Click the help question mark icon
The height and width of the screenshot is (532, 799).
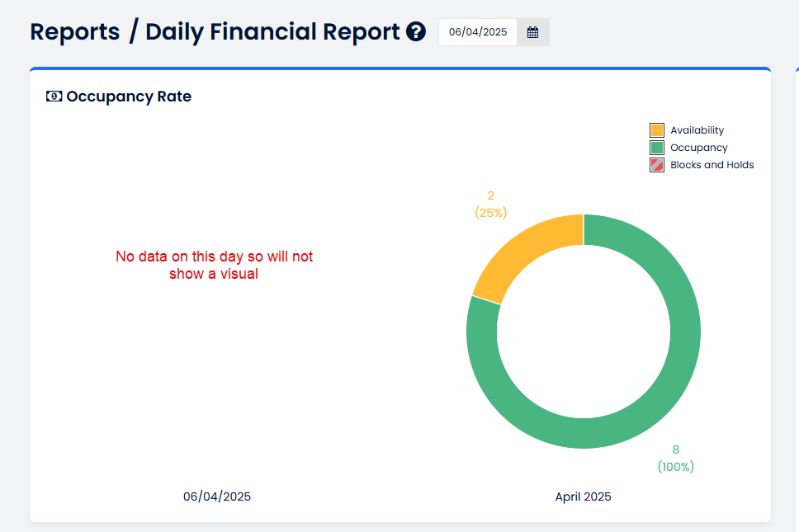[x=416, y=32]
